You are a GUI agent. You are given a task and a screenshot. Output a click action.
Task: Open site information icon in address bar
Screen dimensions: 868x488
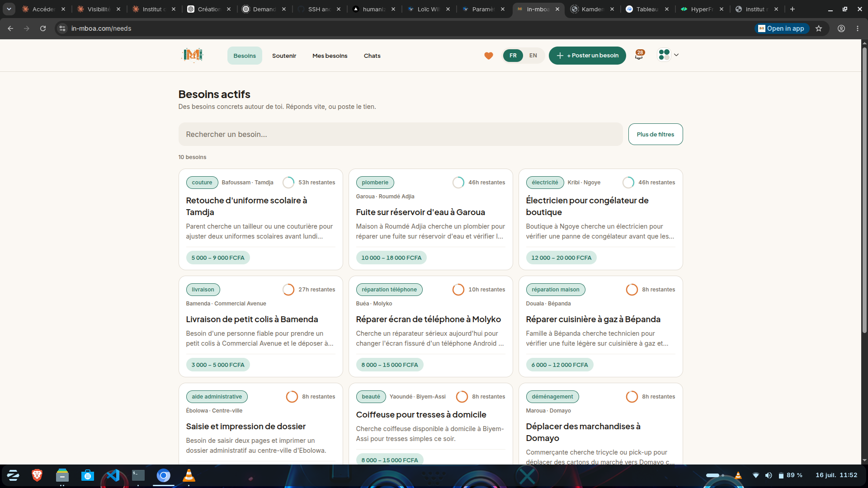click(62, 28)
